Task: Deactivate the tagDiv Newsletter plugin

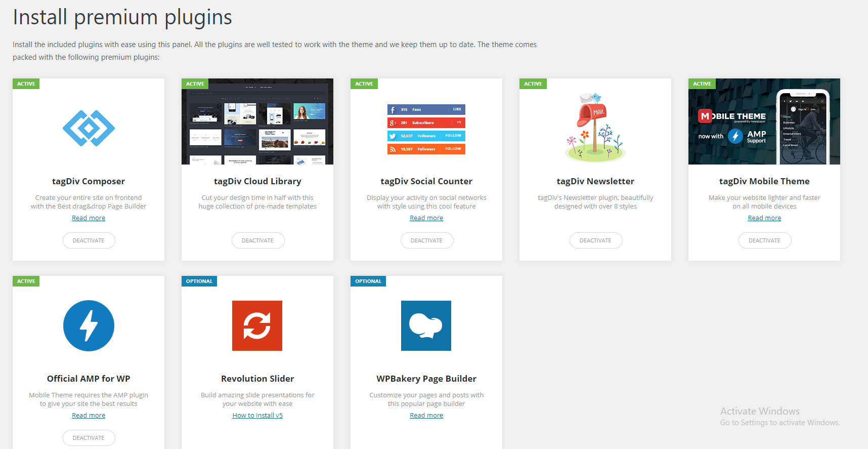Action: point(595,240)
